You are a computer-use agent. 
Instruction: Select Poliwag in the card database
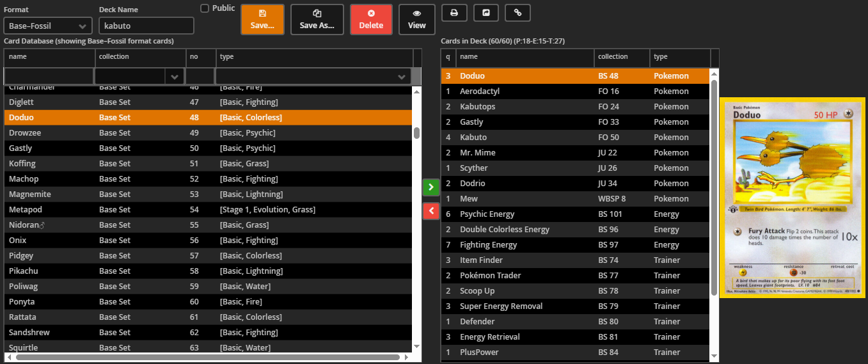point(209,287)
